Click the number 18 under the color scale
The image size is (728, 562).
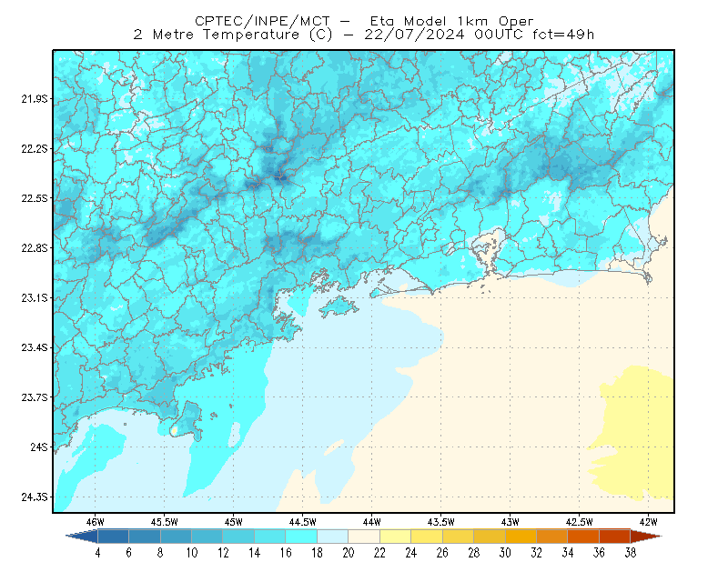coord(317,553)
